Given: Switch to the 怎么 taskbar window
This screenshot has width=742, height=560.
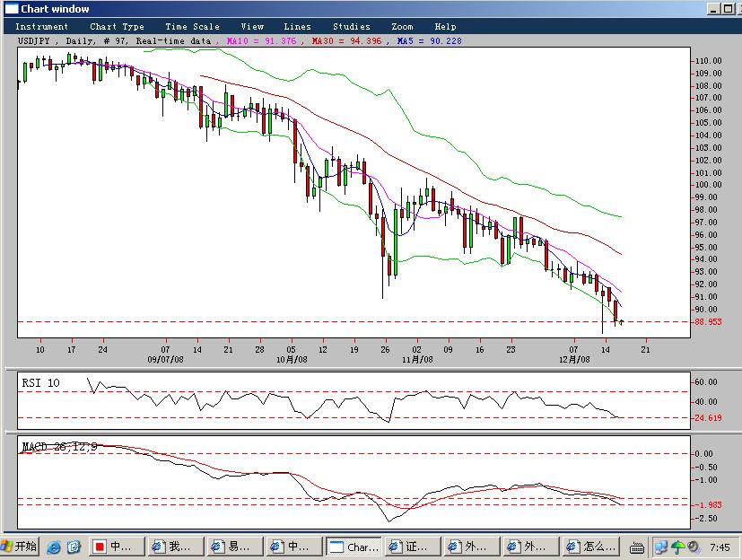Looking at the screenshot, I should pos(591,547).
